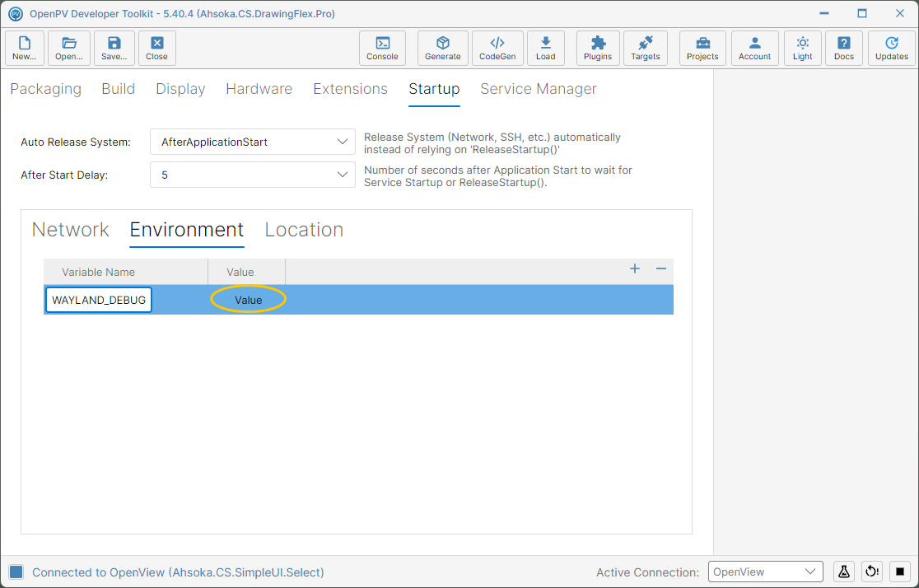This screenshot has width=919, height=588.
Task: Click the restart icon in status bar
Action: tap(872, 572)
